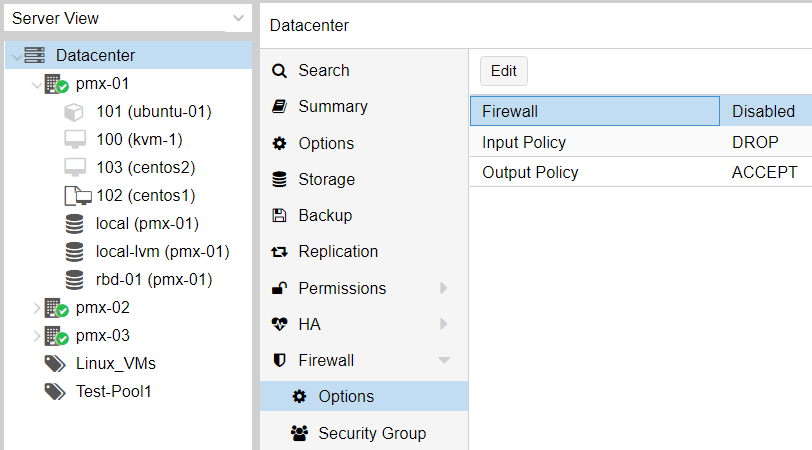Viewport: 812px width, 450px height.
Task: Click the Edit button
Action: click(503, 71)
